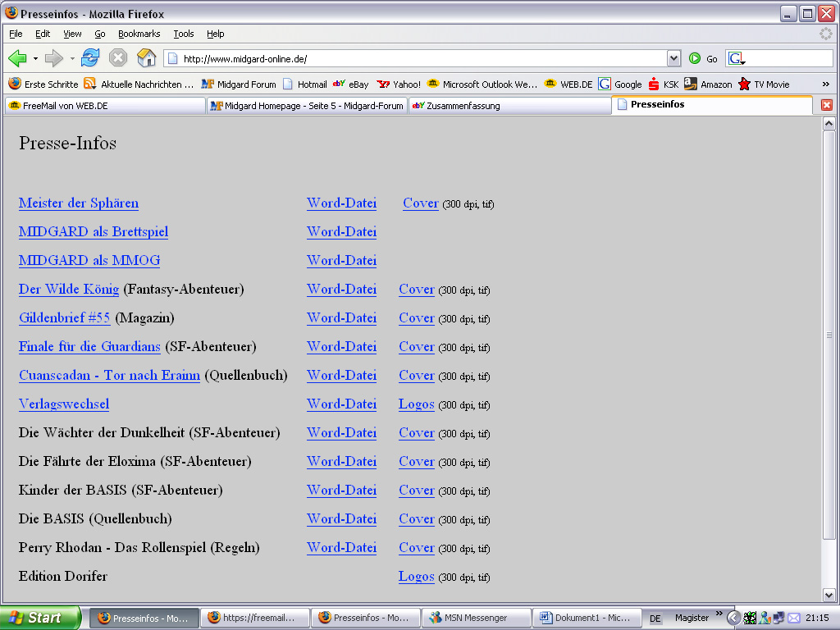The width and height of the screenshot is (840, 630).
Task: Open Finale für die Guardians link
Action: 89,347
